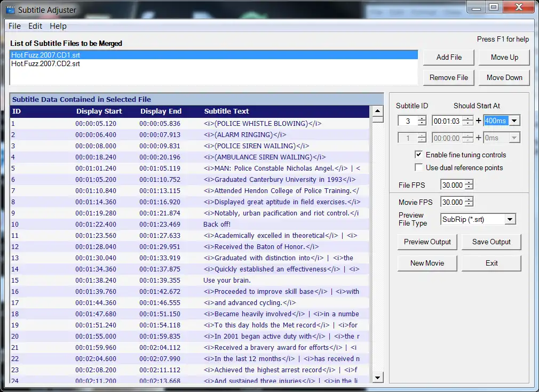Viewport: 539px width, 392px height.
Task: Select the (ALARM RINGING) subtitle row
Action: coord(190,135)
